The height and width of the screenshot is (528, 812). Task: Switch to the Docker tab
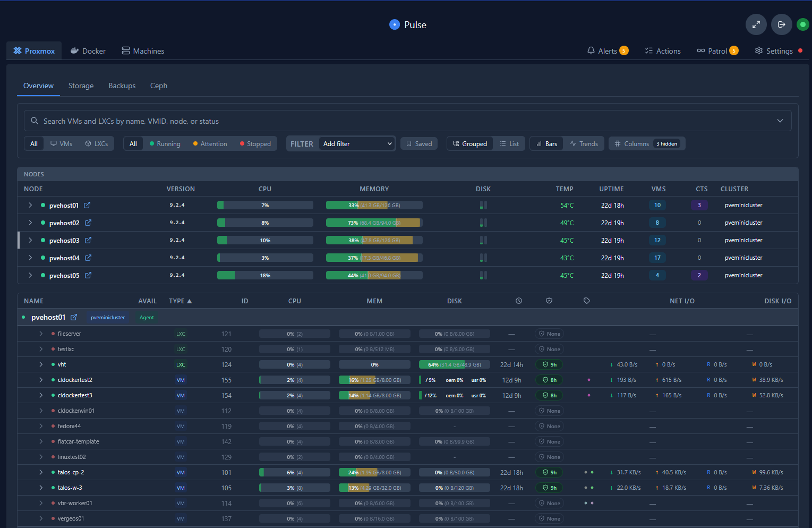88,51
